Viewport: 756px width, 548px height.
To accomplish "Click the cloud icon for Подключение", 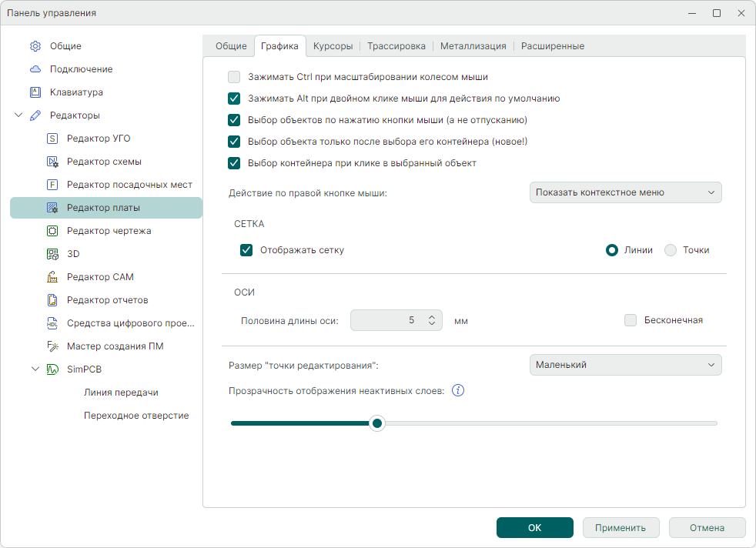I will [x=35, y=69].
